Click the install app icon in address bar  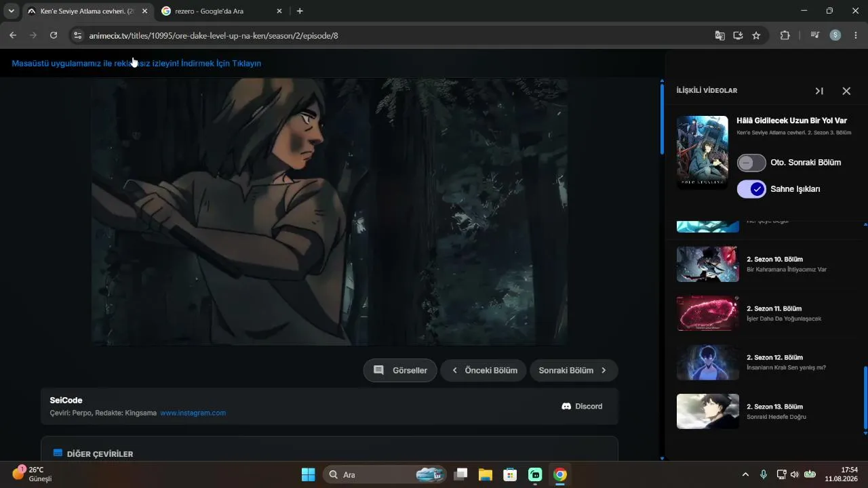(738, 35)
